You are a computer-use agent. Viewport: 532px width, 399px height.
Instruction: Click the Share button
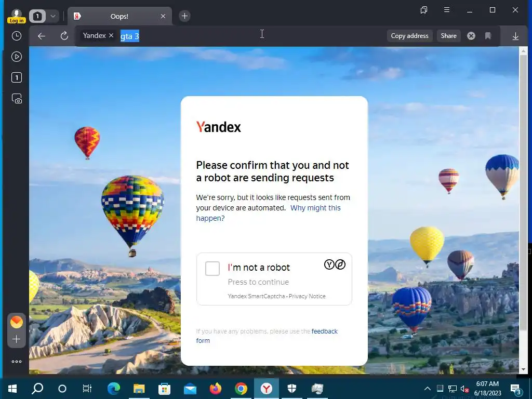448,36
